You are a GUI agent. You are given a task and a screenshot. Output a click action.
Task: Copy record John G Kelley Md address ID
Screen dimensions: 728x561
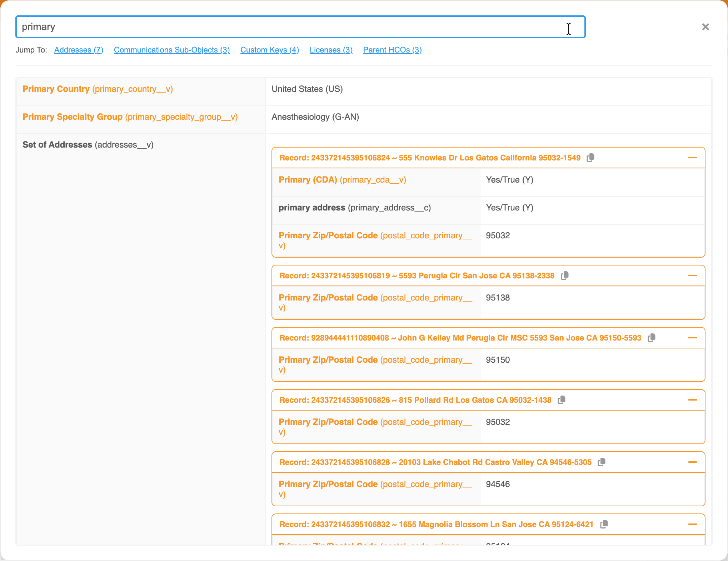pos(651,338)
